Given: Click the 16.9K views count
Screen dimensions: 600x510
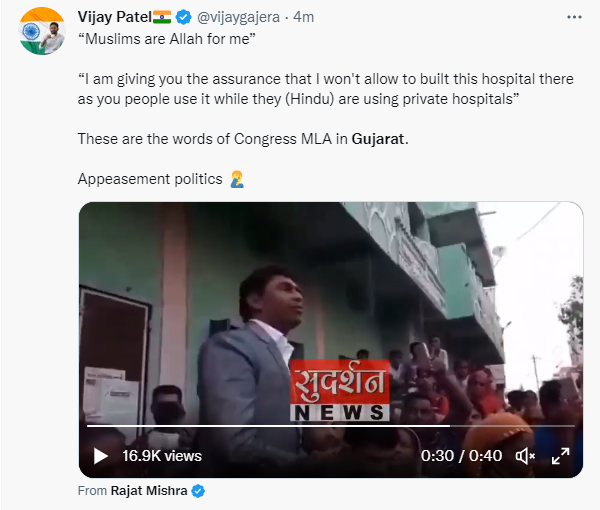Looking at the screenshot, I should 162,456.
